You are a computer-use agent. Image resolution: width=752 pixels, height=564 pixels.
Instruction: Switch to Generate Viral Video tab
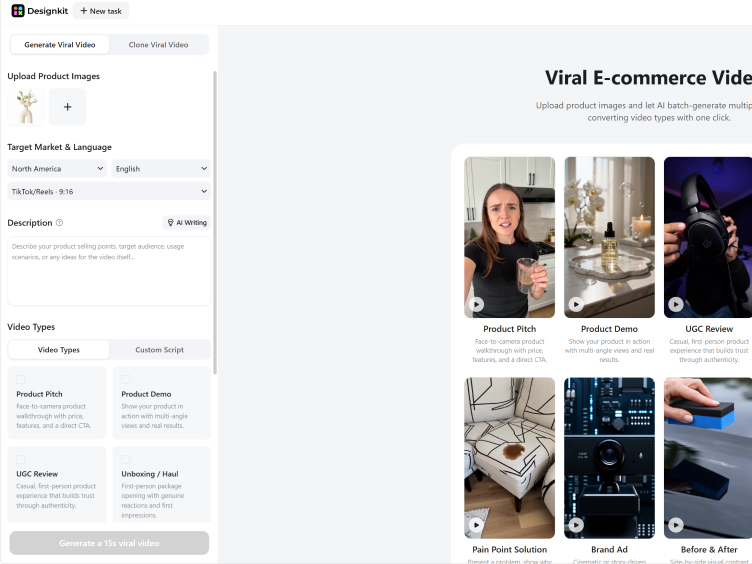point(60,45)
